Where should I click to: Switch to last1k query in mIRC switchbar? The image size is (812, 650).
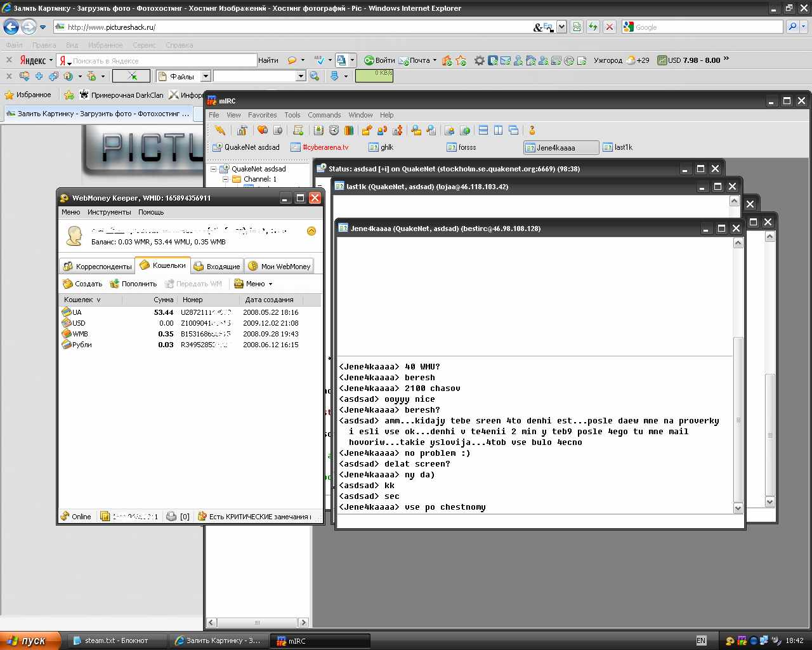click(x=618, y=147)
